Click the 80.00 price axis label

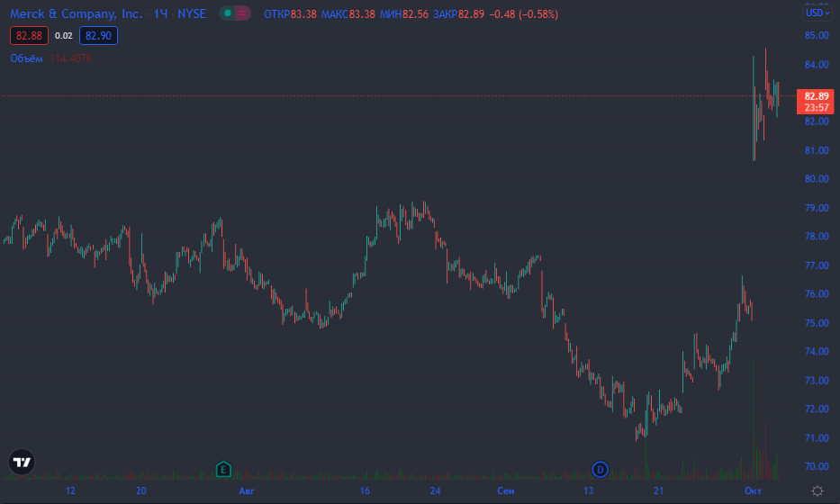point(817,179)
